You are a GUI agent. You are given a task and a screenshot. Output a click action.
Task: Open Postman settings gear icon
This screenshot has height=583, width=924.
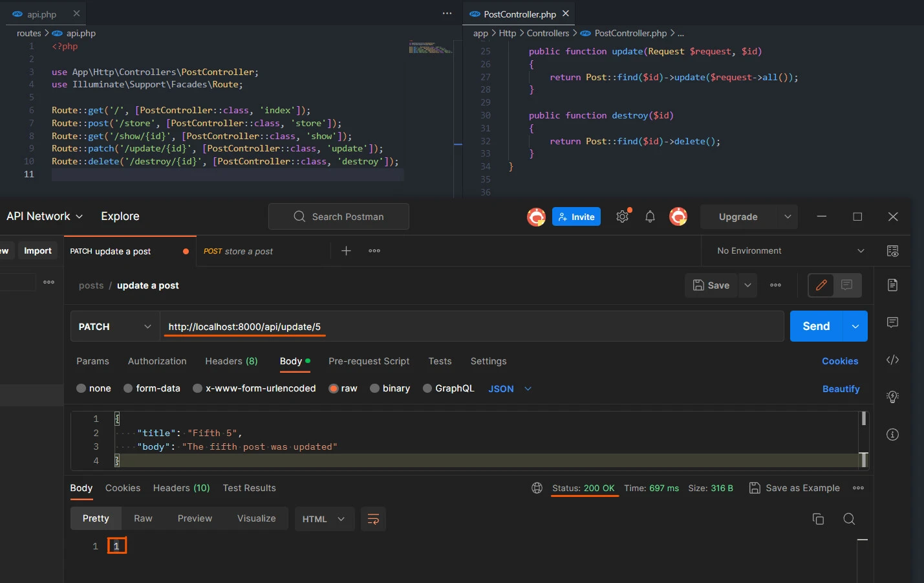click(x=623, y=217)
